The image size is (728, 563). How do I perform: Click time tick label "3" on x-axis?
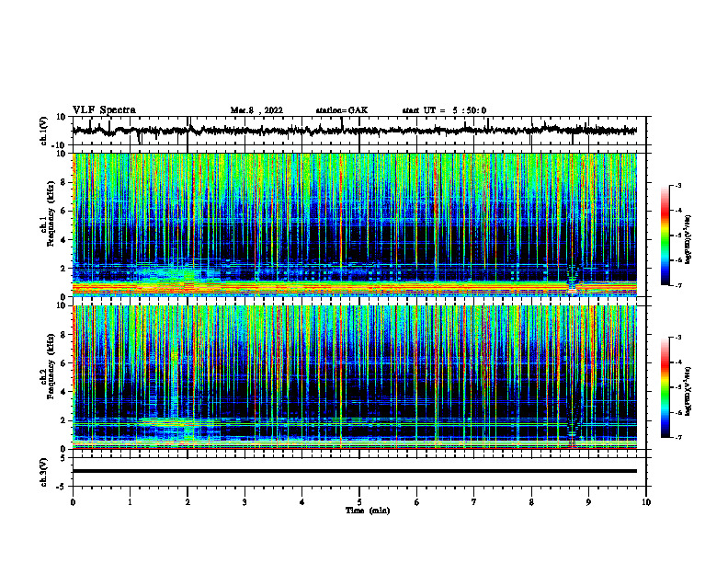click(245, 502)
